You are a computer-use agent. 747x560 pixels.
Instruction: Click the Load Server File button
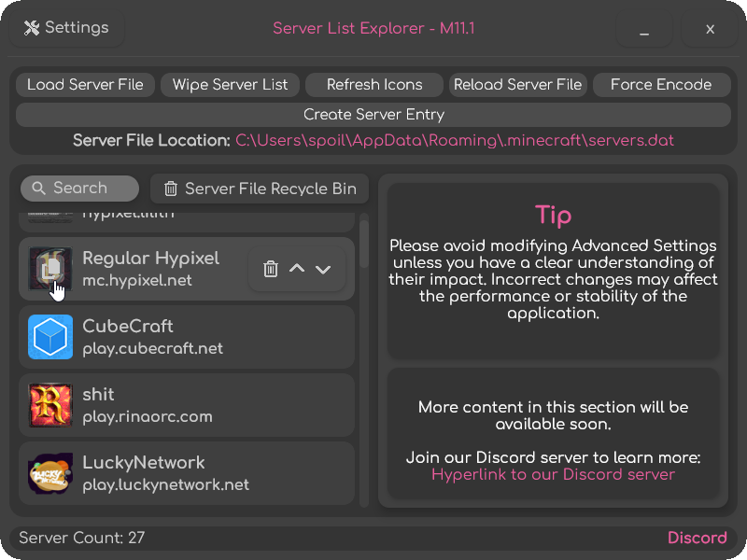[85, 85]
